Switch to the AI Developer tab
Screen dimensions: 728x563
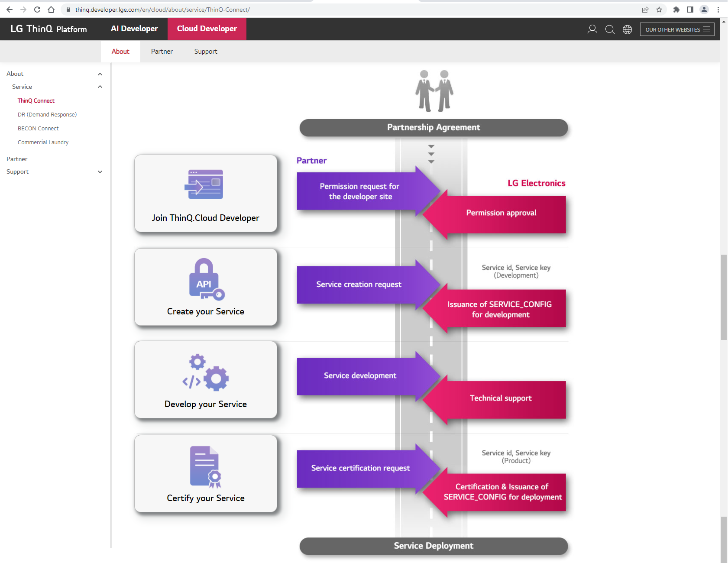coord(134,29)
